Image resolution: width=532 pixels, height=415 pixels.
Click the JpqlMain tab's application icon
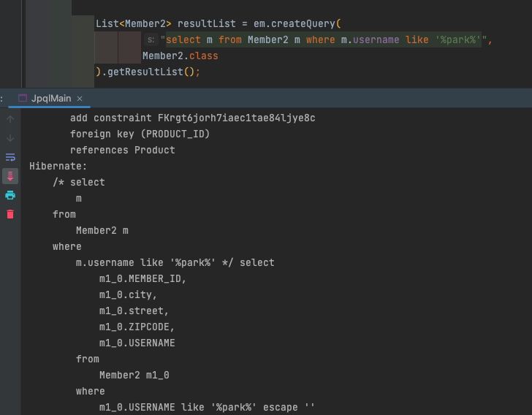(23, 98)
